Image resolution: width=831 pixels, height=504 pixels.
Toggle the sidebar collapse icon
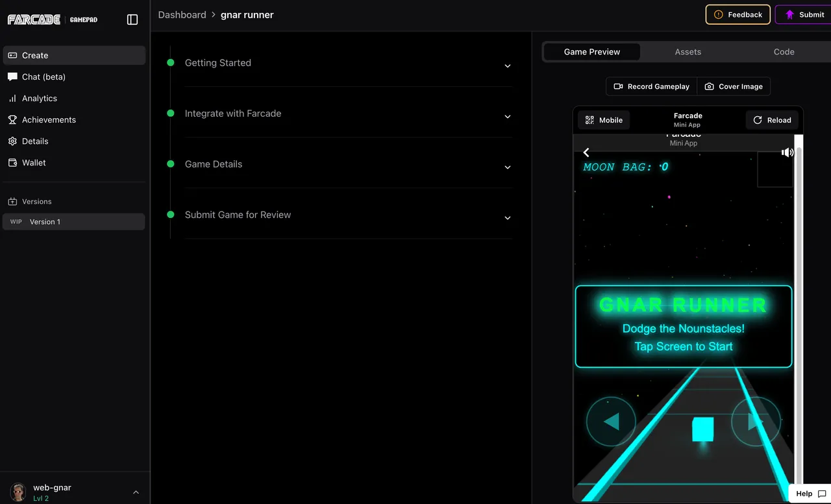[132, 19]
